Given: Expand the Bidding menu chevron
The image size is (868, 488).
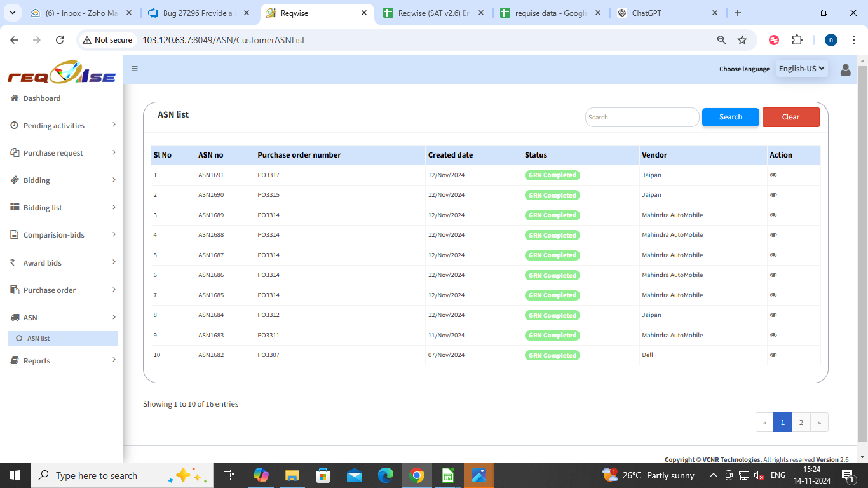Looking at the screenshot, I should tap(114, 180).
